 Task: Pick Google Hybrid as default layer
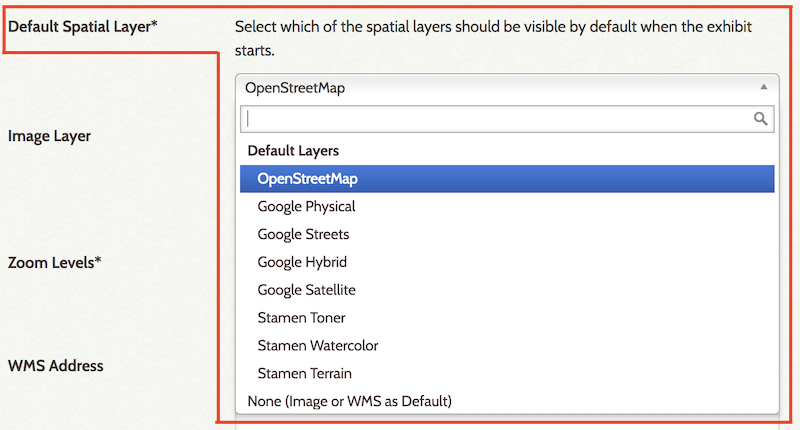click(x=302, y=262)
